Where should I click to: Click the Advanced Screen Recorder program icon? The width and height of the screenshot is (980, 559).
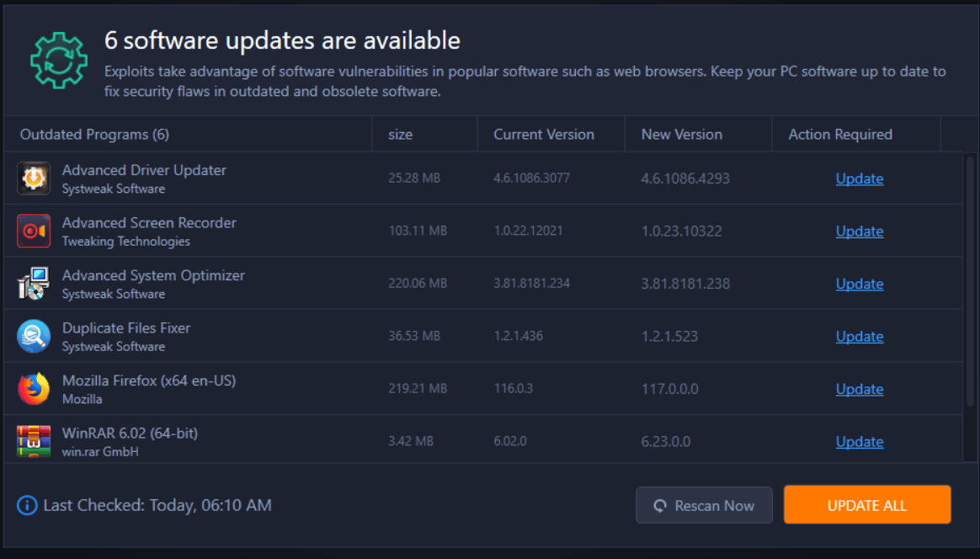click(x=34, y=231)
